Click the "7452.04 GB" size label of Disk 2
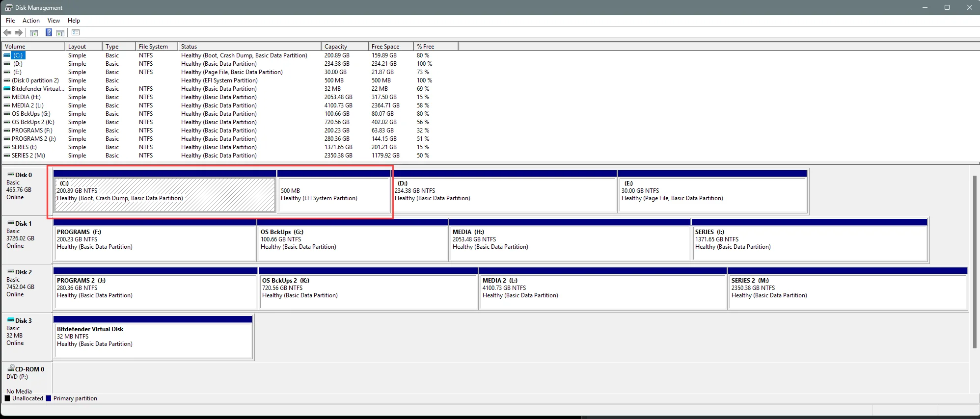This screenshot has width=980, height=419. coord(20,287)
